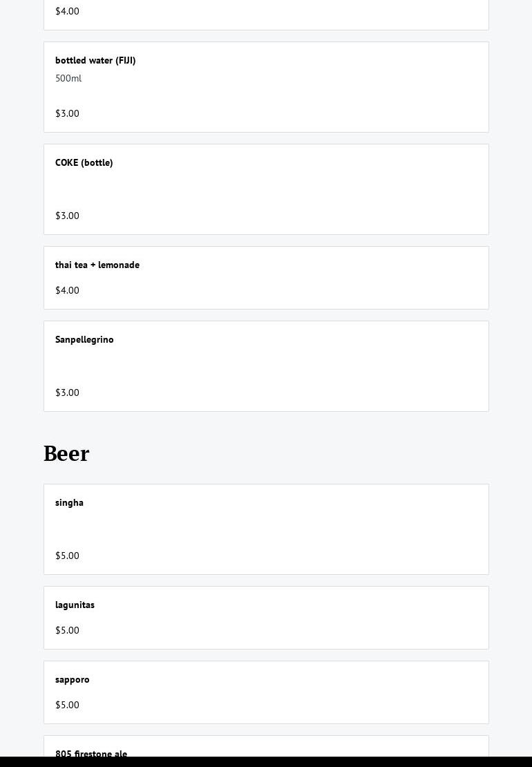Screen dimensions: 532x767
Task: Click blank area of the Sanpellegrino card
Action: pyautogui.click(x=294, y=366)
